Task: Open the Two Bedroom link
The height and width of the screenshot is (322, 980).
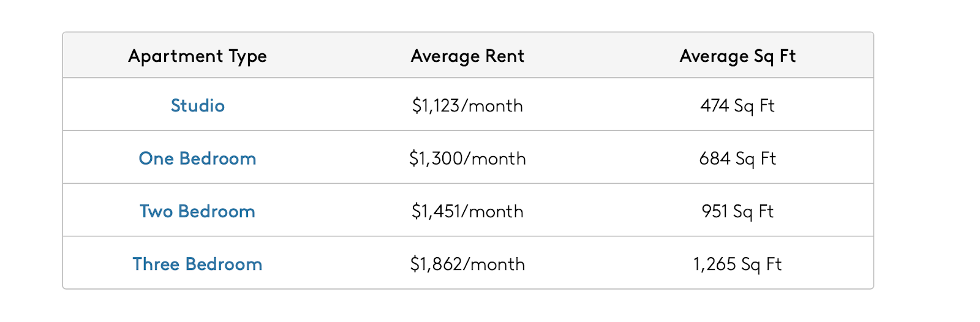Action: (x=197, y=211)
